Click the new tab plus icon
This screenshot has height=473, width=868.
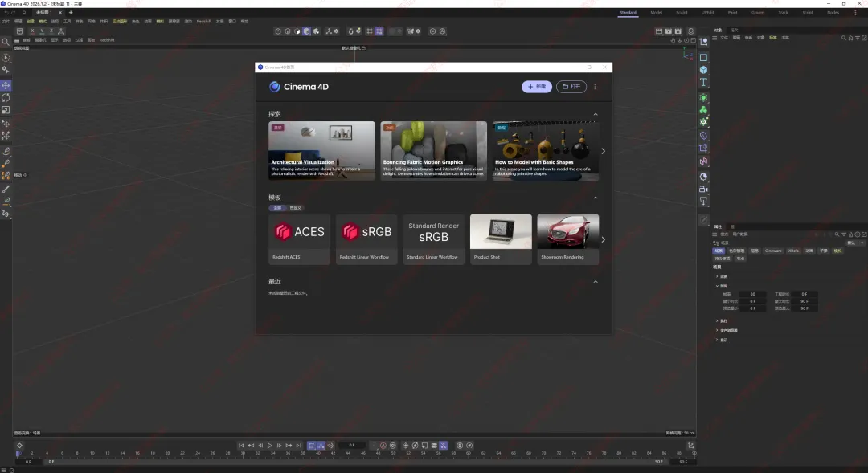click(x=71, y=12)
